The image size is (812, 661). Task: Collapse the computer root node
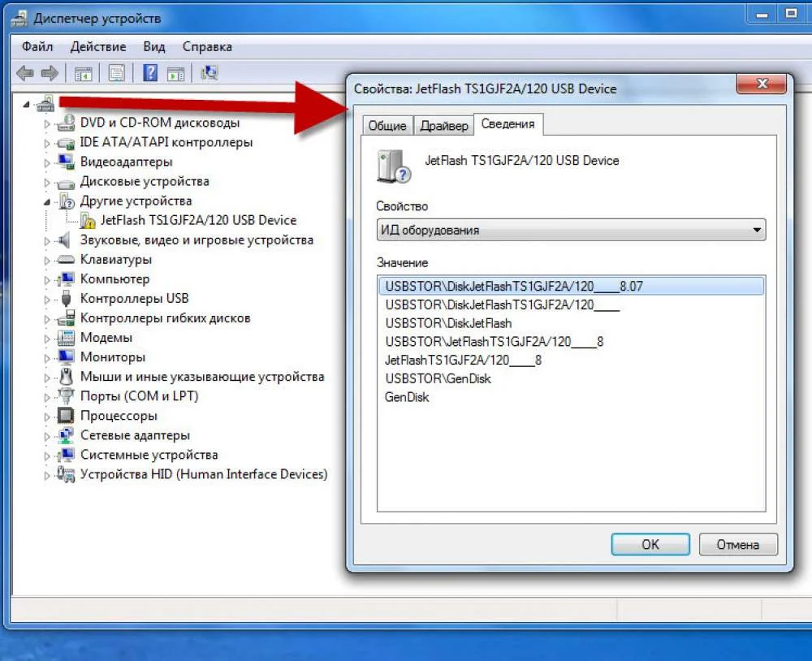pos(26,106)
